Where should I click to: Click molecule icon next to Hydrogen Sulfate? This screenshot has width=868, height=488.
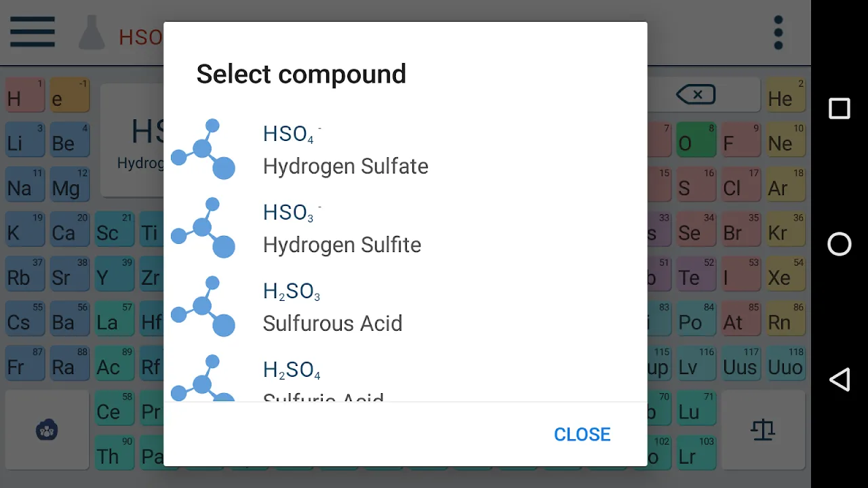[x=203, y=149]
